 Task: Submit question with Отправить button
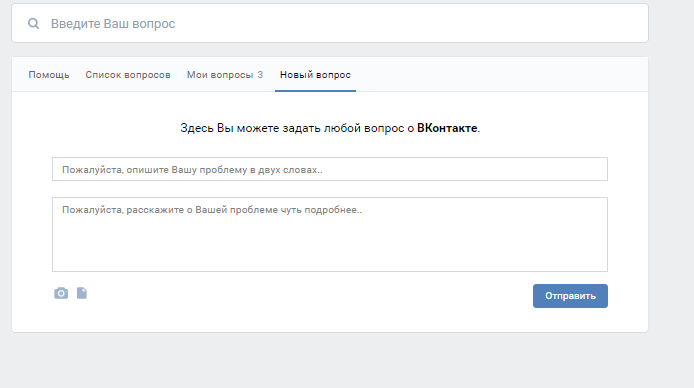[570, 296]
